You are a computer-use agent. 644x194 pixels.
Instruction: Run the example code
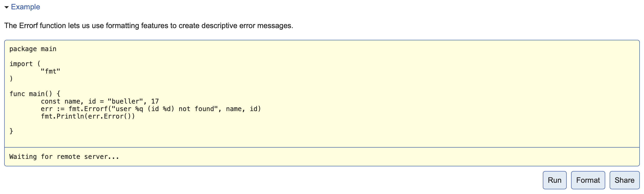click(554, 180)
